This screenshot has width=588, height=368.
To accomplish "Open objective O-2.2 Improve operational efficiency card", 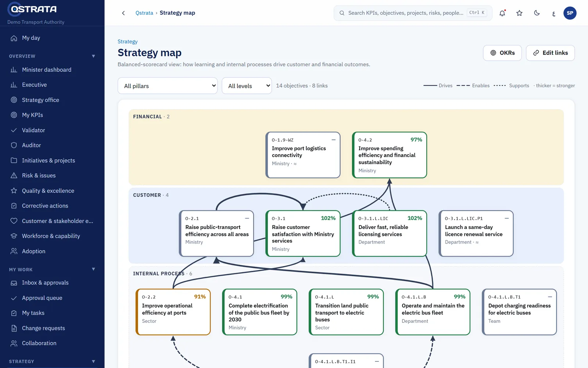I will pos(173,312).
